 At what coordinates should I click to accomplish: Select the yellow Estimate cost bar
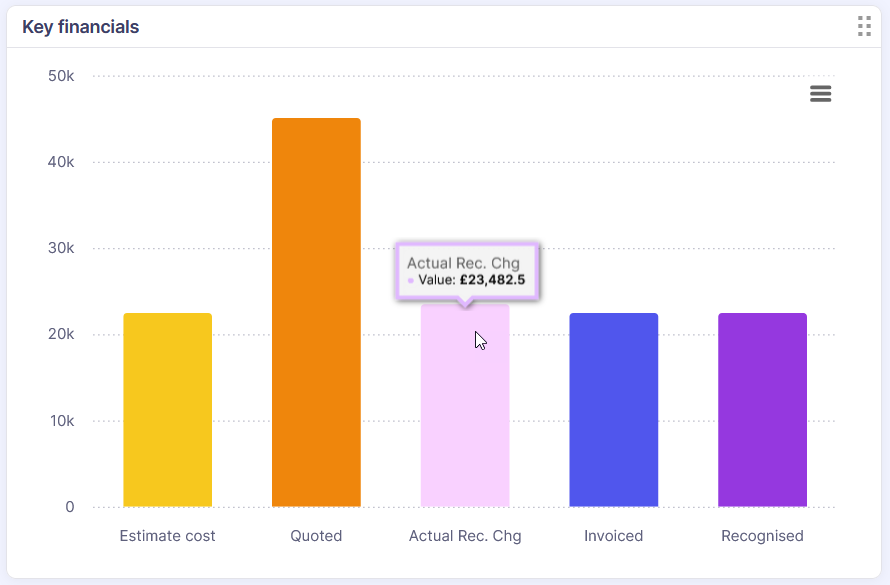[x=168, y=410]
